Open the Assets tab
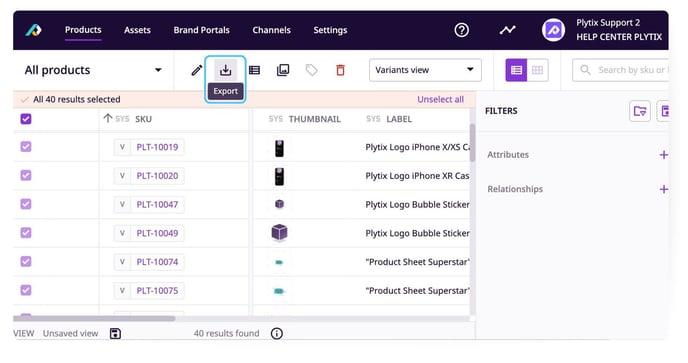Image resolution: width=688 pixels, height=363 pixels. tap(137, 30)
